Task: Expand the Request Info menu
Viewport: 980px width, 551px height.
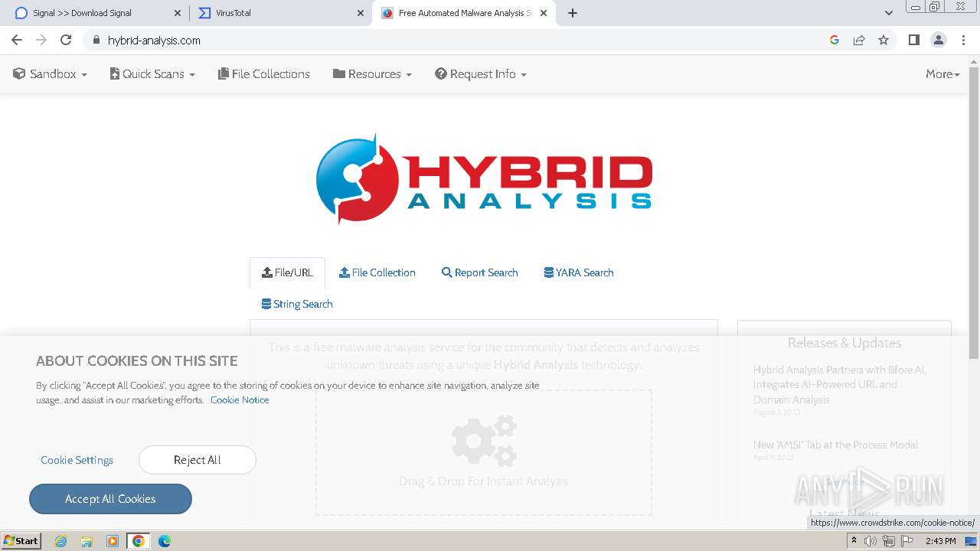Action: pyautogui.click(x=481, y=74)
